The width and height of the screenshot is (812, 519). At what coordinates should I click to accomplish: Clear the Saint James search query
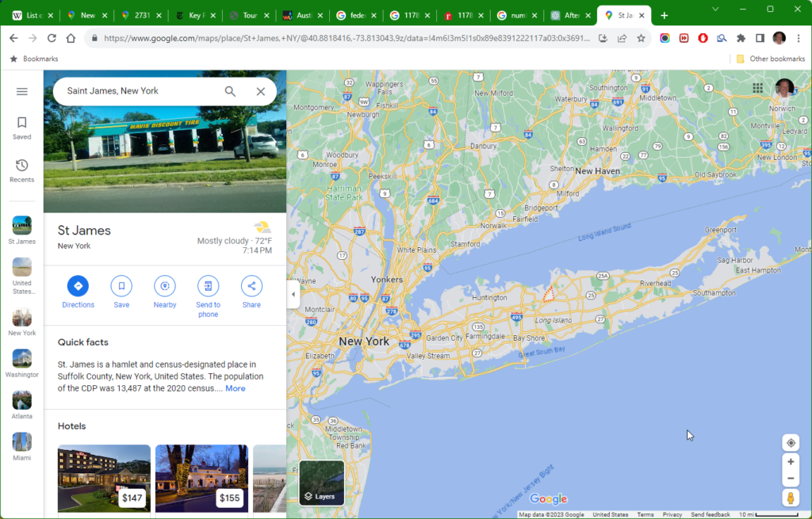[x=260, y=92]
